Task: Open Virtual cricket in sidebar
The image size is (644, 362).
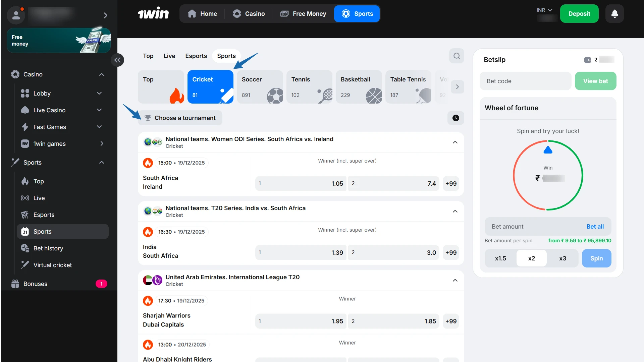Action: point(52,265)
